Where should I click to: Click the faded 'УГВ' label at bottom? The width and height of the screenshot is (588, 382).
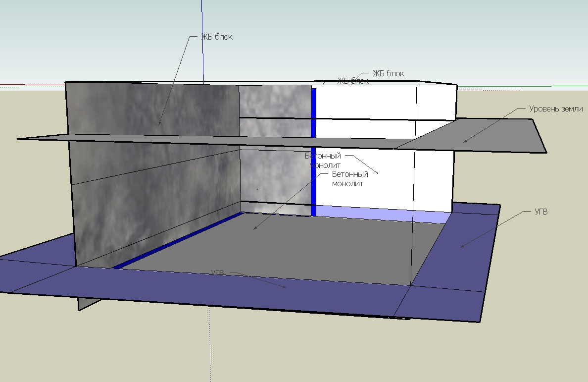pyautogui.click(x=217, y=273)
